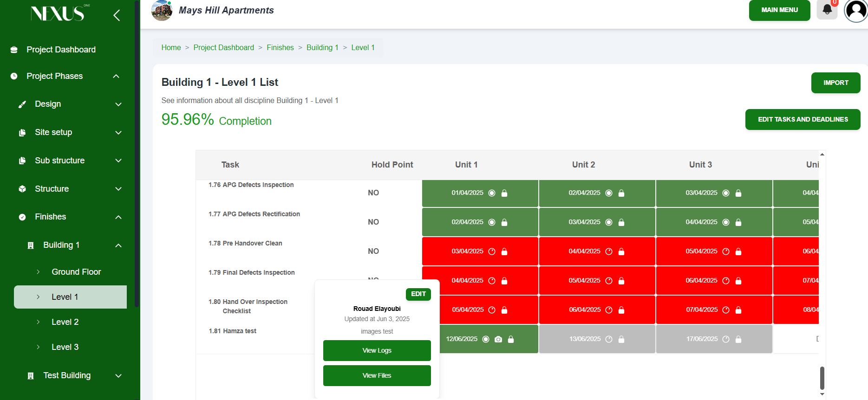The height and width of the screenshot is (400, 868).
Task: Click clock icon for Pre Handover Clean Unit 2
Action: point(609,252)
